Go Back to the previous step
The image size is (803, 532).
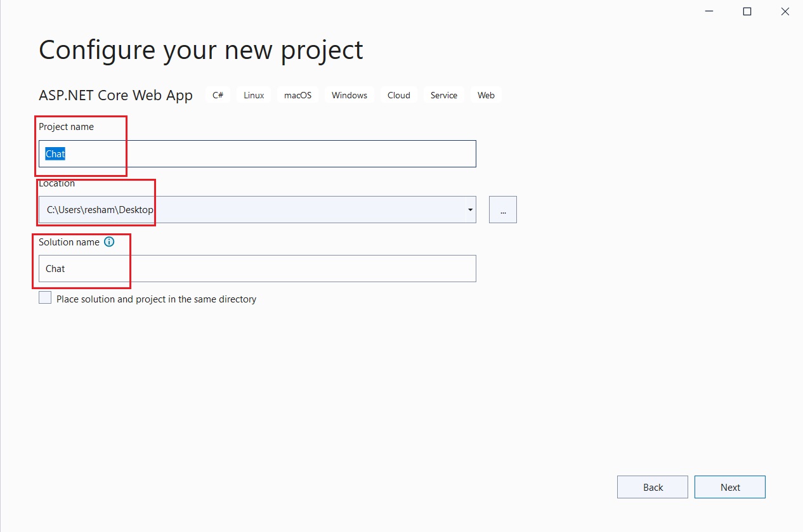pos(653,487)
